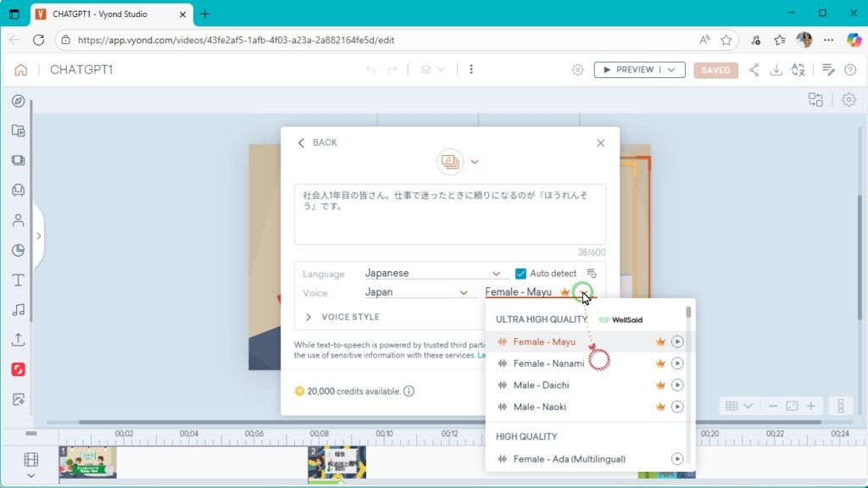Open the audio music note icon
Image resolution: width=868 pixels, height=488 pixels.
point(19,310)
